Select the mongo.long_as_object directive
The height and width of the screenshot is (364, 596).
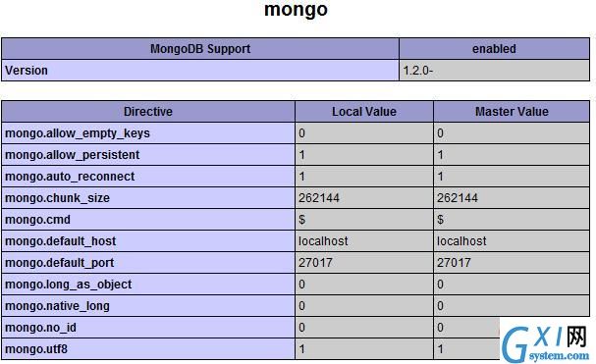click(69, 285)
